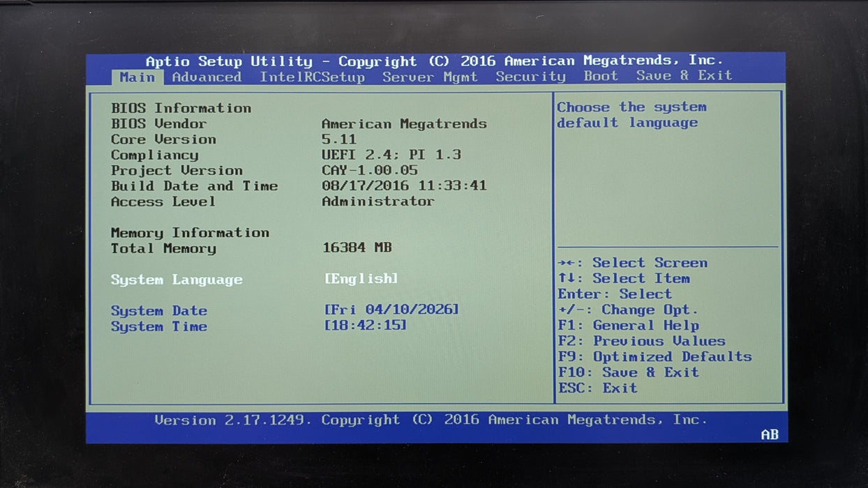Viewport: 868px width, 488px height.
Task: Click the Total Memory label
Action: 163,248
